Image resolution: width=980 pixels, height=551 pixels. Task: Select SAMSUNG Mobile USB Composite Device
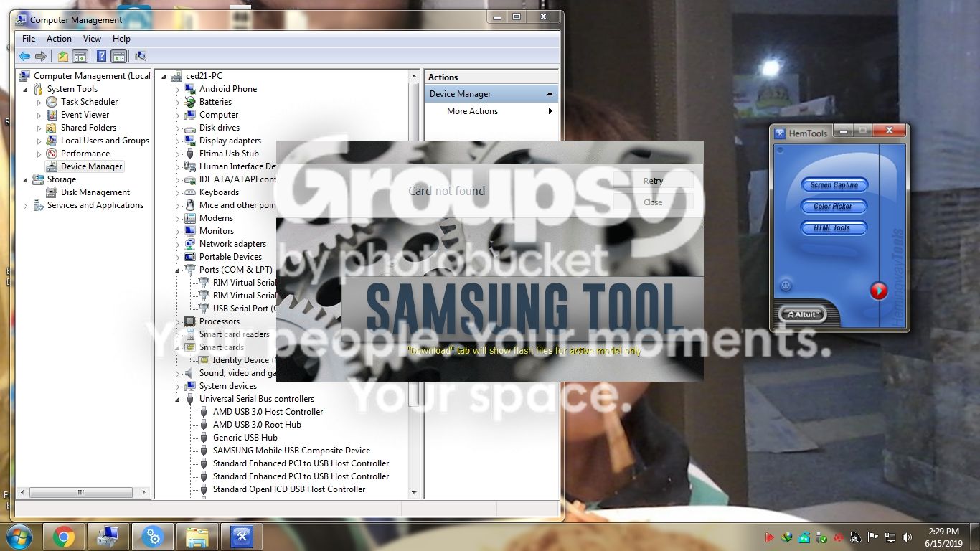point(291,451)
